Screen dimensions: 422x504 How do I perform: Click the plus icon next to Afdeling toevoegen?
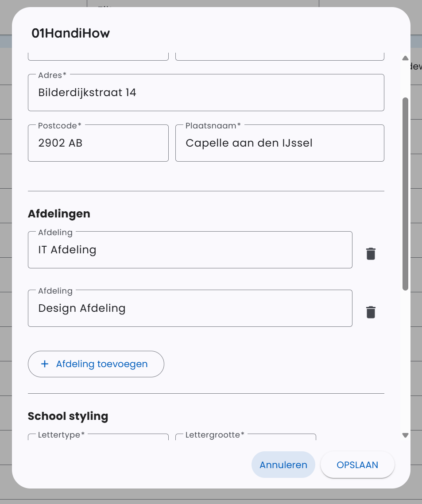pos(44,364)
